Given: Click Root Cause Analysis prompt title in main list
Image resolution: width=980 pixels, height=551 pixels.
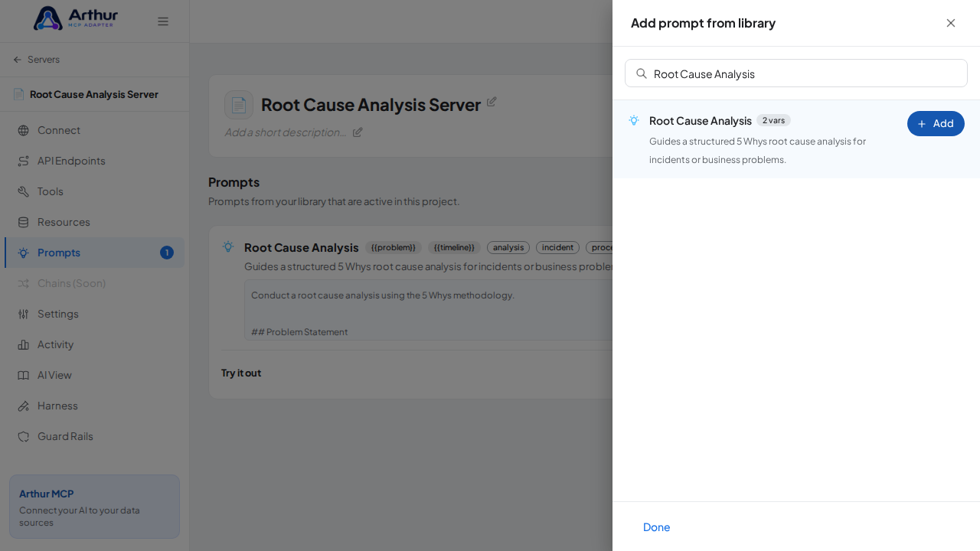Looking at the screenshot, I should pos(302,247).
